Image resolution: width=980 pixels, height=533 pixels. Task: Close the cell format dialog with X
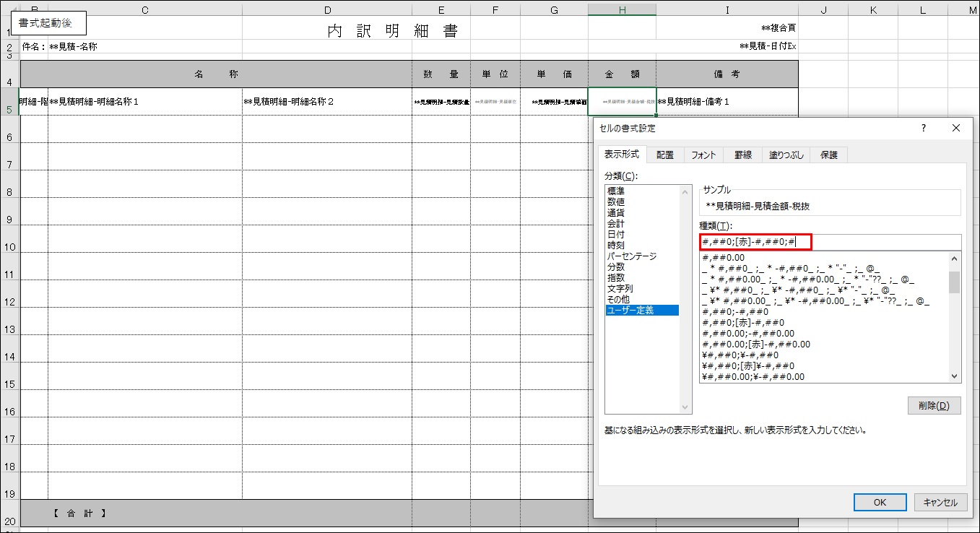(956, 128)
